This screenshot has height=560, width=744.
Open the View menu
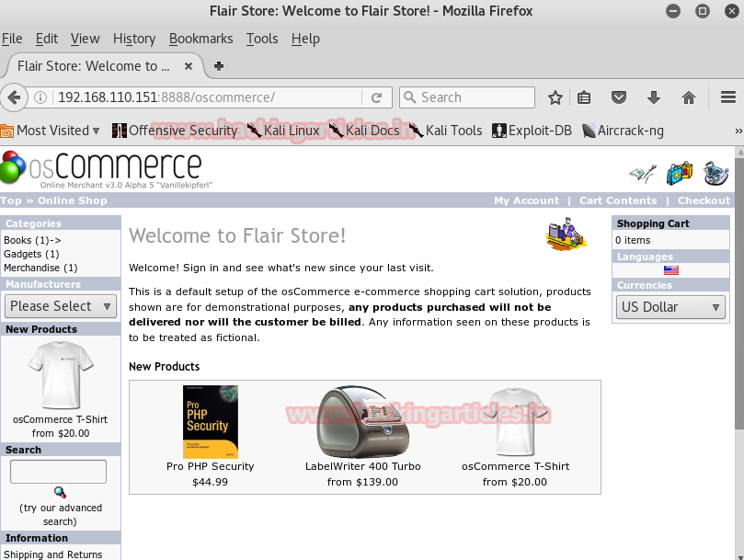point(85,39)
